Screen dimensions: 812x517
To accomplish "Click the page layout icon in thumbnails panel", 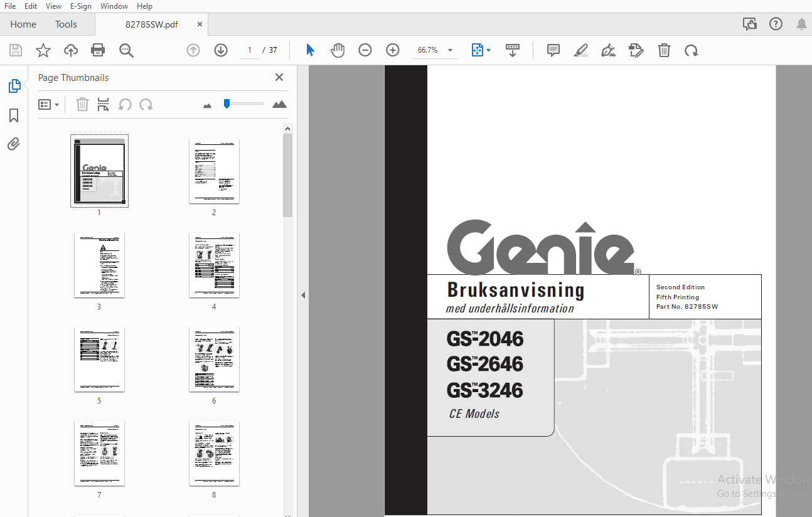I will point(104,105).
